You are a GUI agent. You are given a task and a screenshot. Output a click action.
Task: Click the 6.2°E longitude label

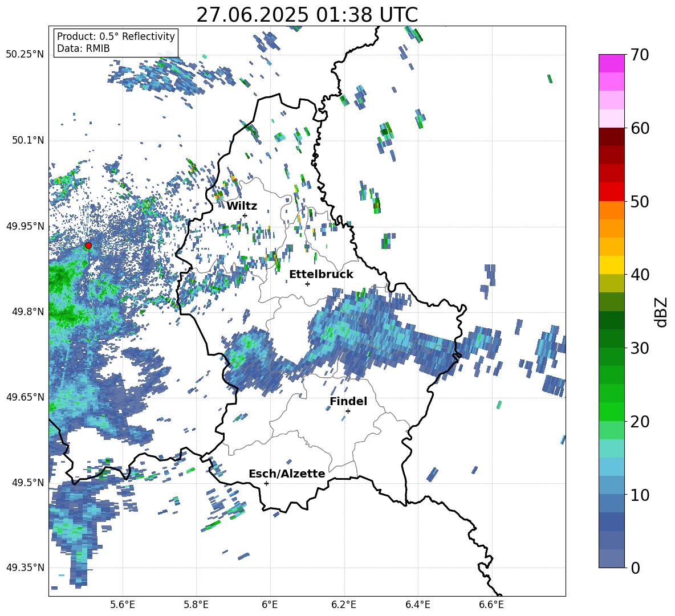click(x=344, y=605)
